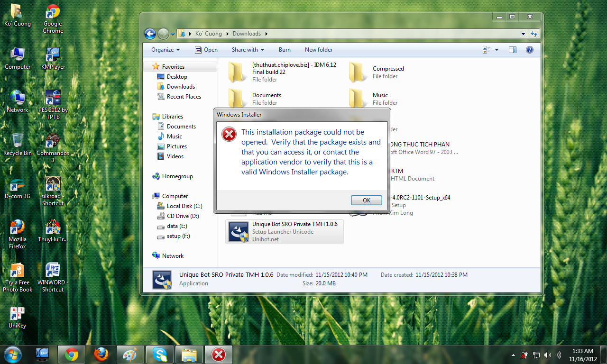
Task: Open D-com 3G desktop icon
Action: coord(18,188)
